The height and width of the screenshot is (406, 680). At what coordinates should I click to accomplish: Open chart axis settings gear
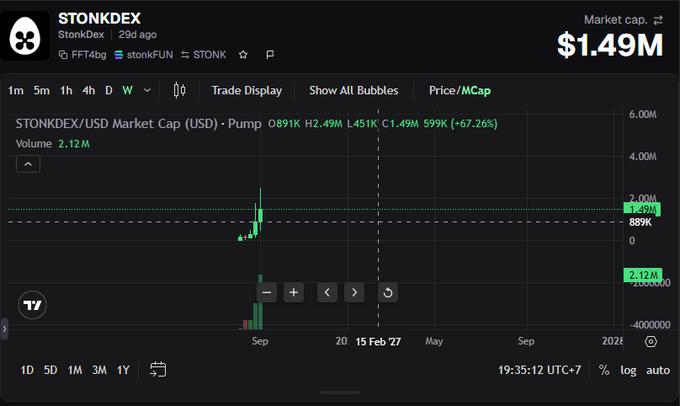pyautogui.click(x=651, y=341)
